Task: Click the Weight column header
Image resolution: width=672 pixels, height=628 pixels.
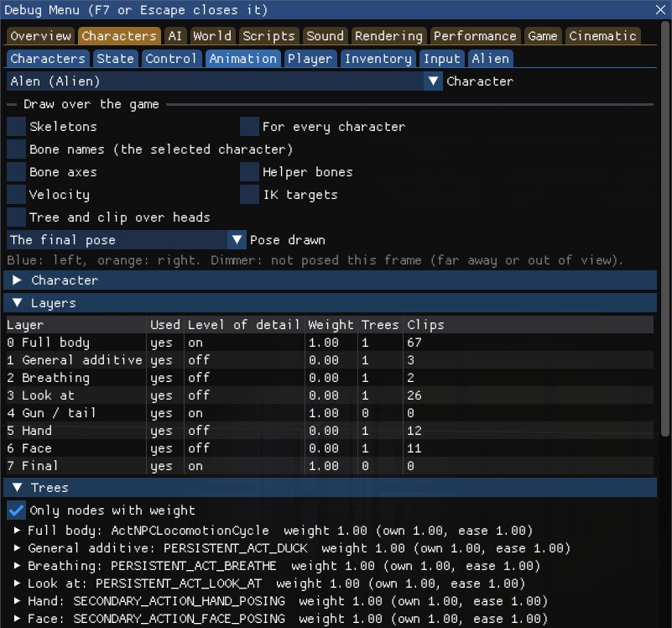Action: 331,325
